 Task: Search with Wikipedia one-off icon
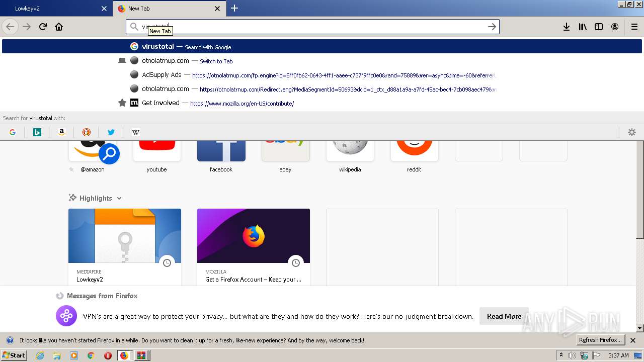click(x=135, y=132)
